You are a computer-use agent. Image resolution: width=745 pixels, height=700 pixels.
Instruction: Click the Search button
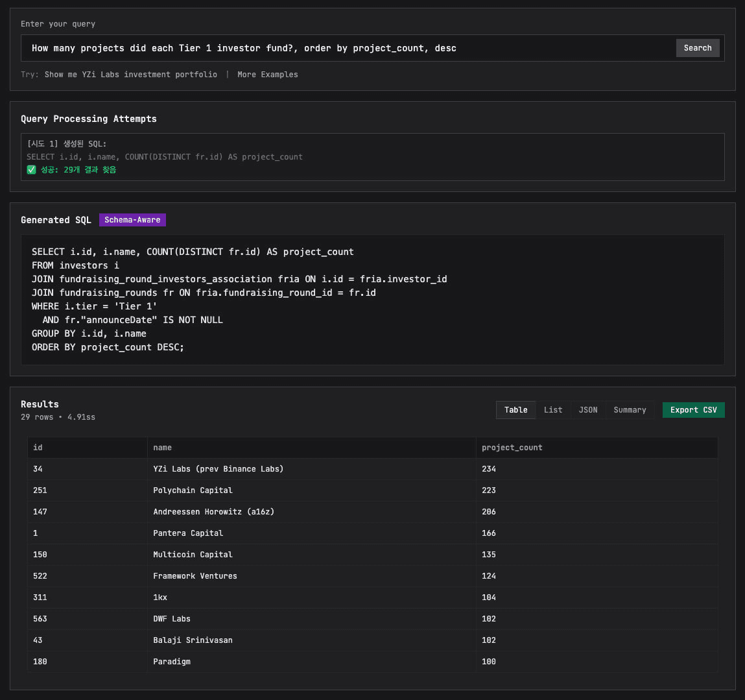[x=697, y=48]
